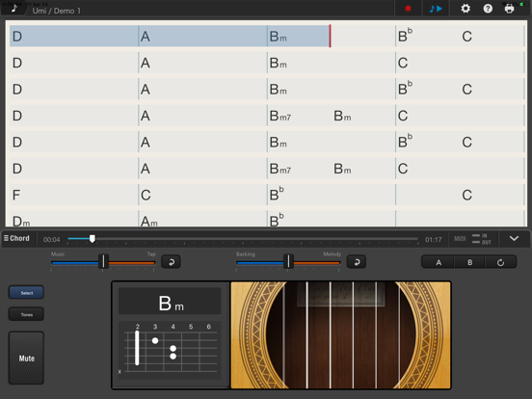The image size is (532, 399).
Task: Open help question mark icon
Action: 488,9
